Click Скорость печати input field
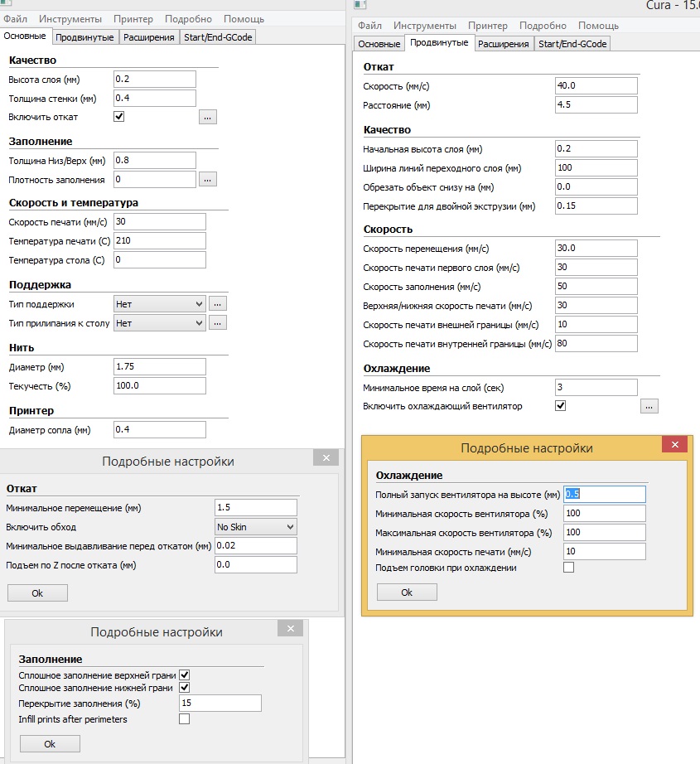This screenshot has width=700, height=764. [160, 222]
